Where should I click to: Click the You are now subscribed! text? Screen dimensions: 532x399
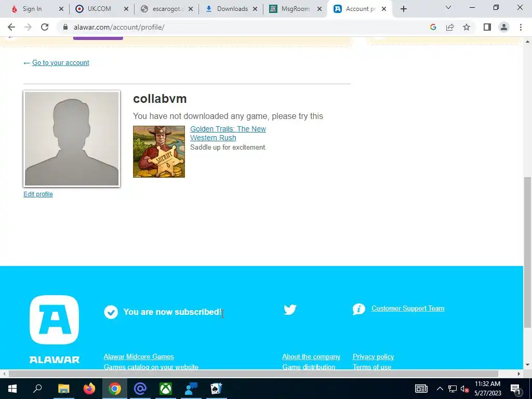[x=173, y=312]
